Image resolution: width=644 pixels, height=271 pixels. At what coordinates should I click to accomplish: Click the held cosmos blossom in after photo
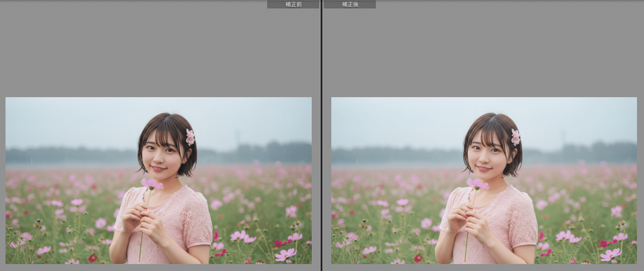coord(477,184)
